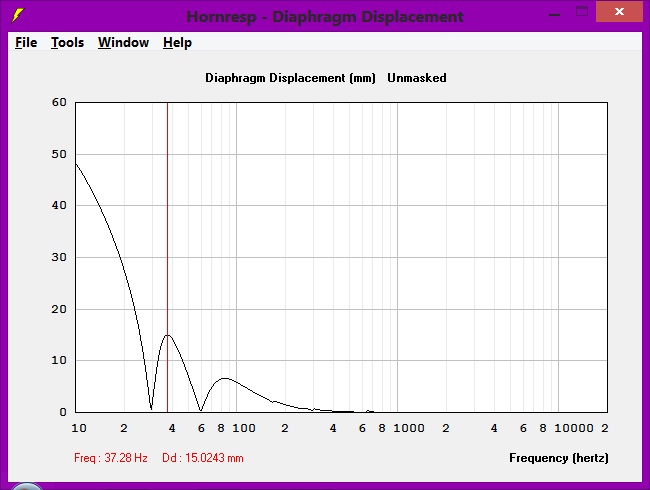
Task: Click the 'Dd : 15.0243 mm' readout
Action: click(203, 458)
